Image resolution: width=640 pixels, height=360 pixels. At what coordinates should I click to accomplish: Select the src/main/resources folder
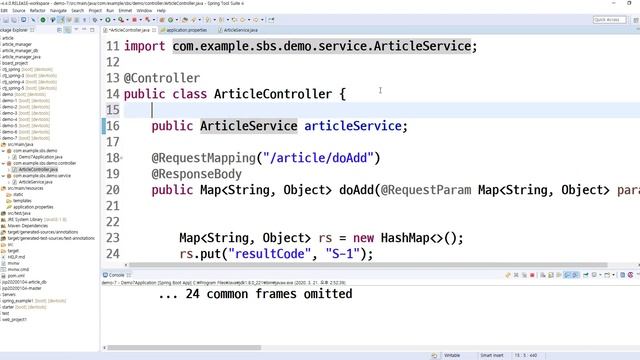pyautogui.click(x=24, y=188)
